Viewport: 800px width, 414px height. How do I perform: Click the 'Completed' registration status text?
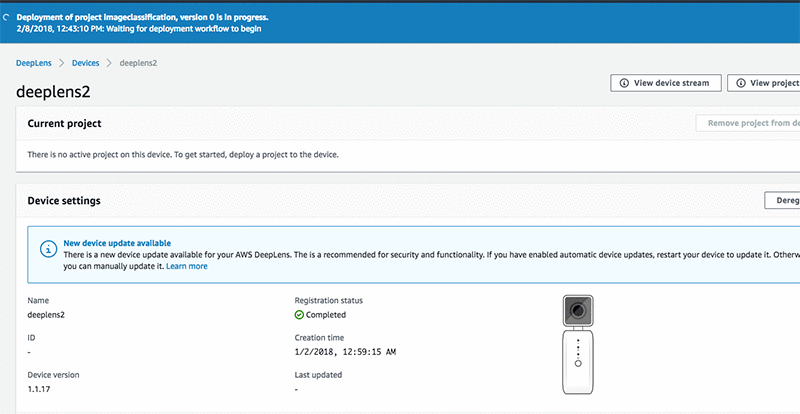tap(326, 315)
